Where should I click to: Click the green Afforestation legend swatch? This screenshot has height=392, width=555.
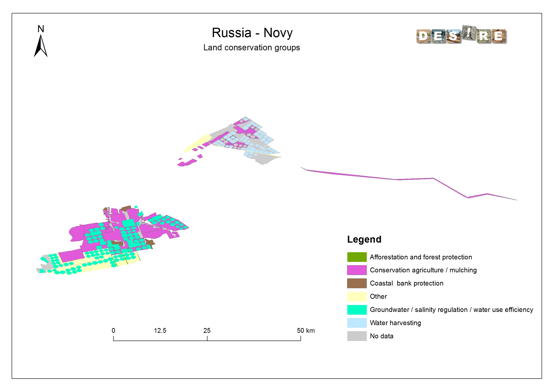click(x=357, y=257)
